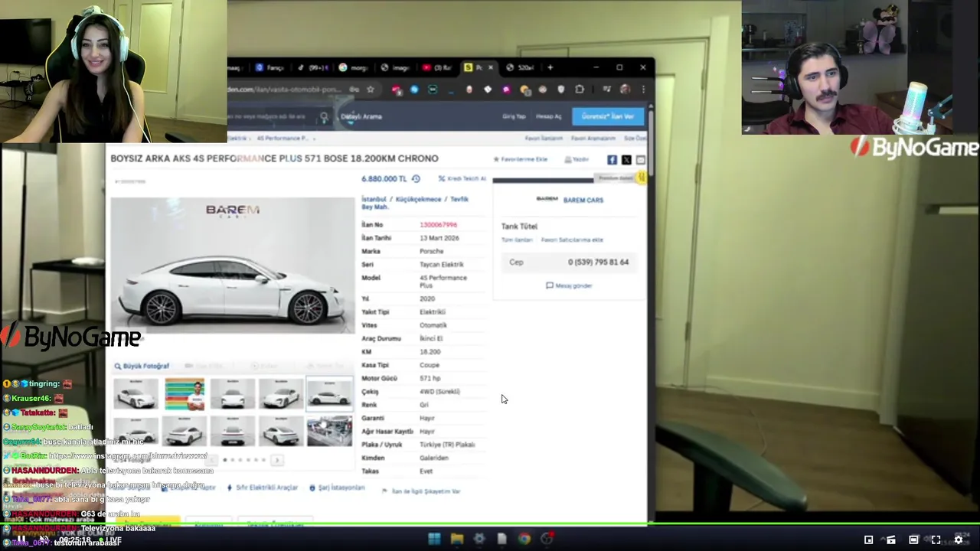Image resolution: width=980 pixels, height=551 pixels.
Task: Share the listing by email icon
Action: (641, 160)
